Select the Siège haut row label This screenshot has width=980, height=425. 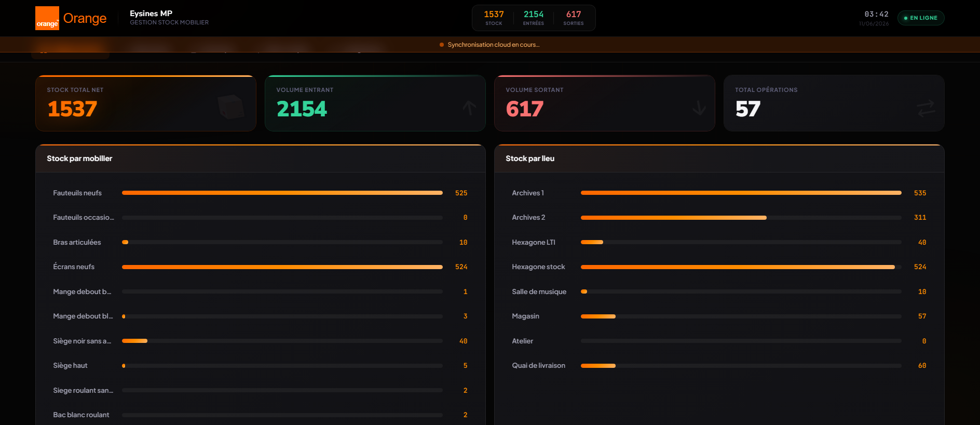[70, 365]
